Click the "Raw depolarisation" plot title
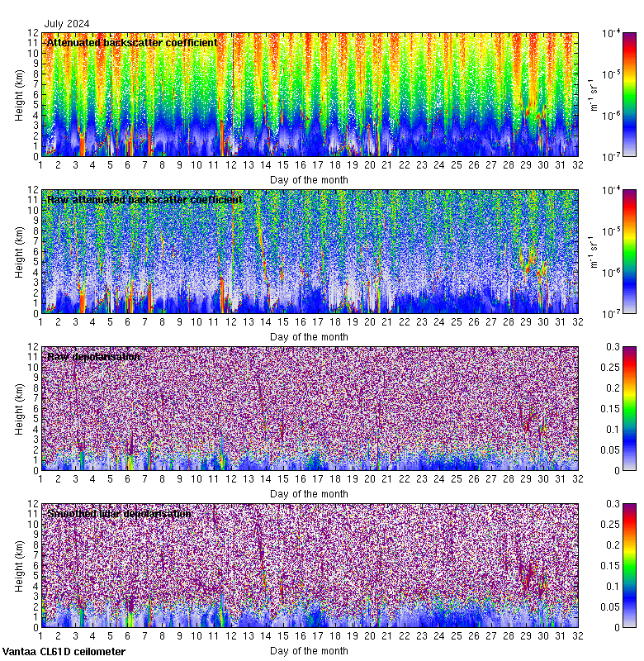This screenshot has width=644, height=661. click(93, 357)
